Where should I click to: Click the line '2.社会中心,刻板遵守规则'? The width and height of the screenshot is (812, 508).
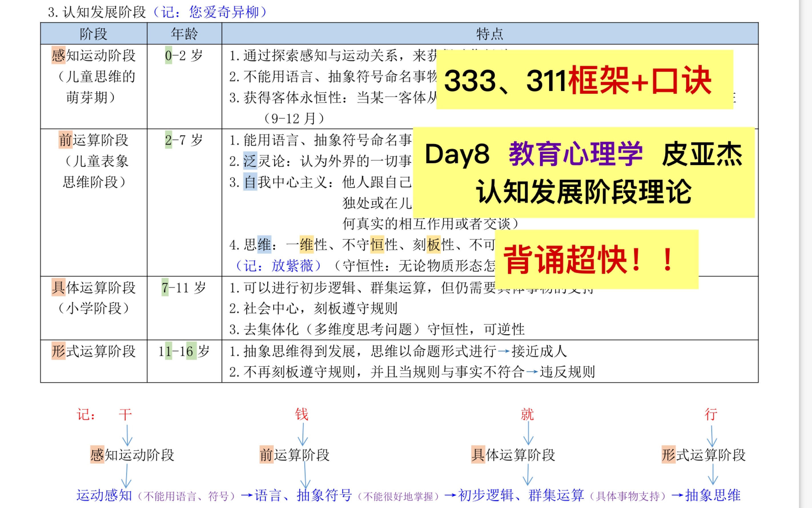point(313,308)
